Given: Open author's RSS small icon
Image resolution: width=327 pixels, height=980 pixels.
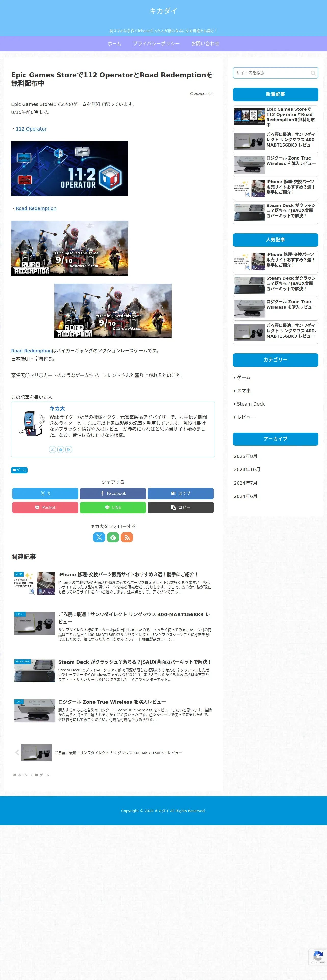Looking at the screenshot, I should [69, 449].
